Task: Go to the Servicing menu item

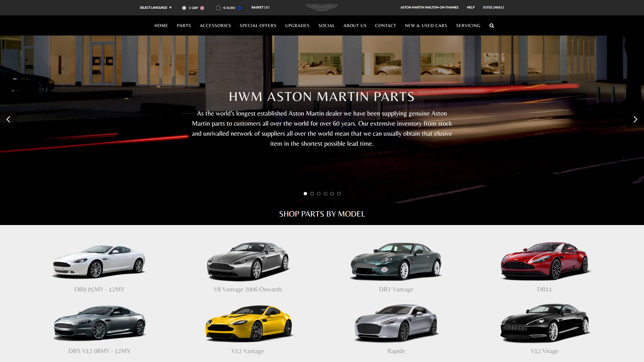Action: pos(468,25)
